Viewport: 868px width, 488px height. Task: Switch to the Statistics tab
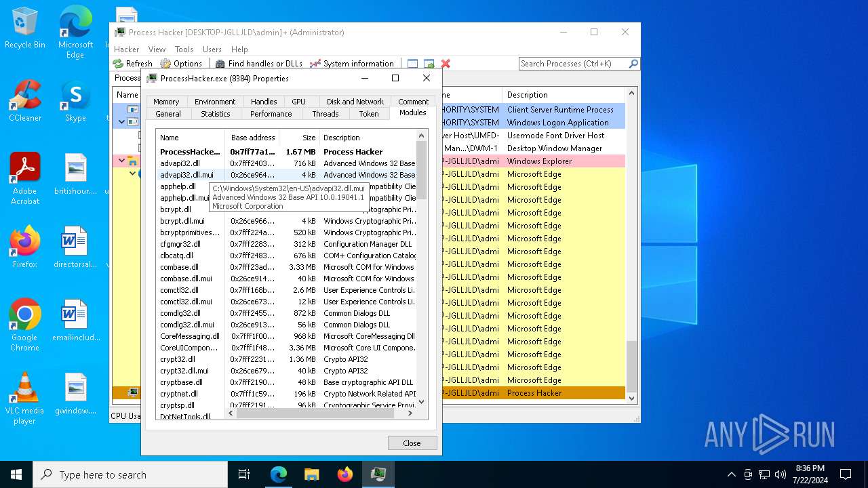coord(216,114)
